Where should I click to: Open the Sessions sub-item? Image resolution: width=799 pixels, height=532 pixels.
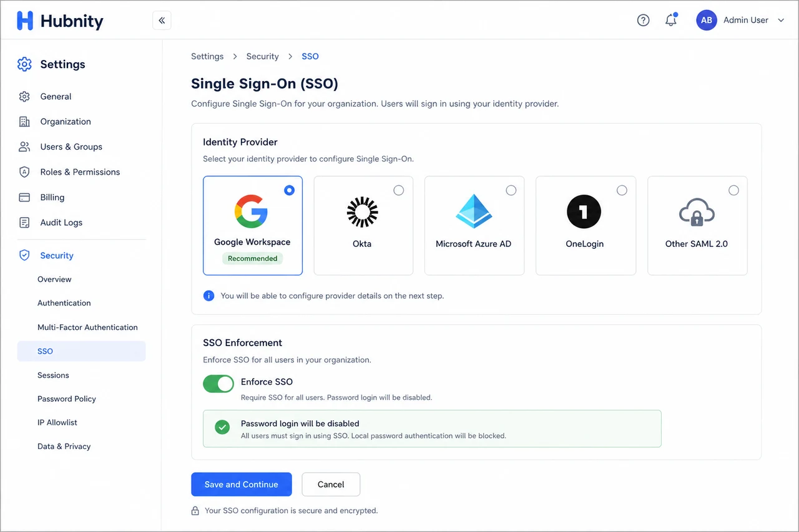click(53, 375)
